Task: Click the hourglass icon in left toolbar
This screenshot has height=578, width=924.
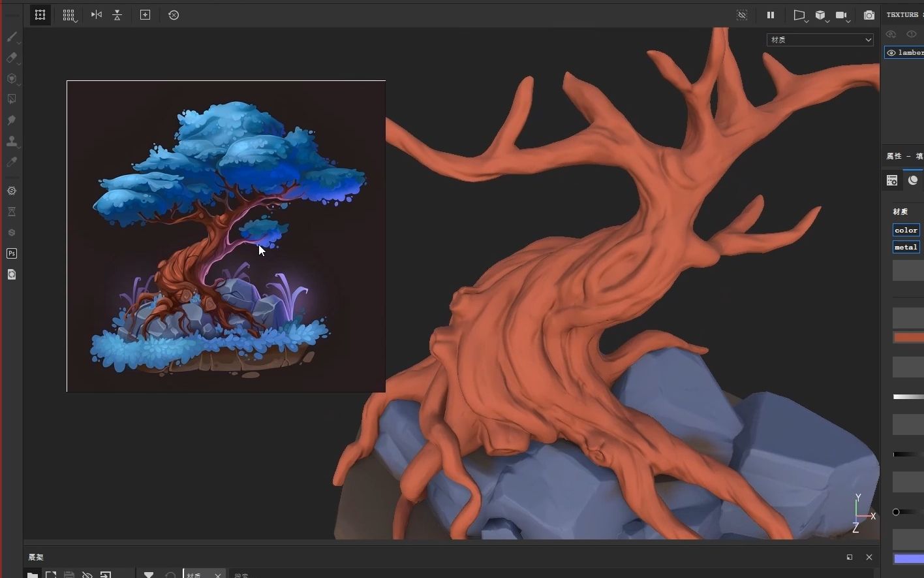Action: 12,212
